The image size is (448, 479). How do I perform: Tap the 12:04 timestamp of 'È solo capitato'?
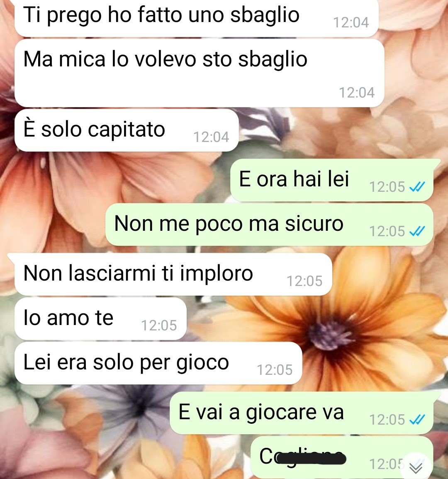click(x=211, y=137)
